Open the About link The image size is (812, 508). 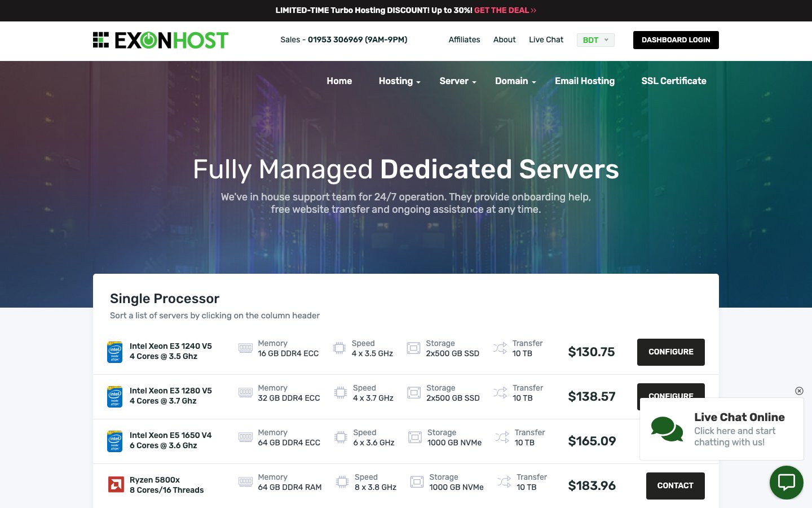click(x=505, y=40)
